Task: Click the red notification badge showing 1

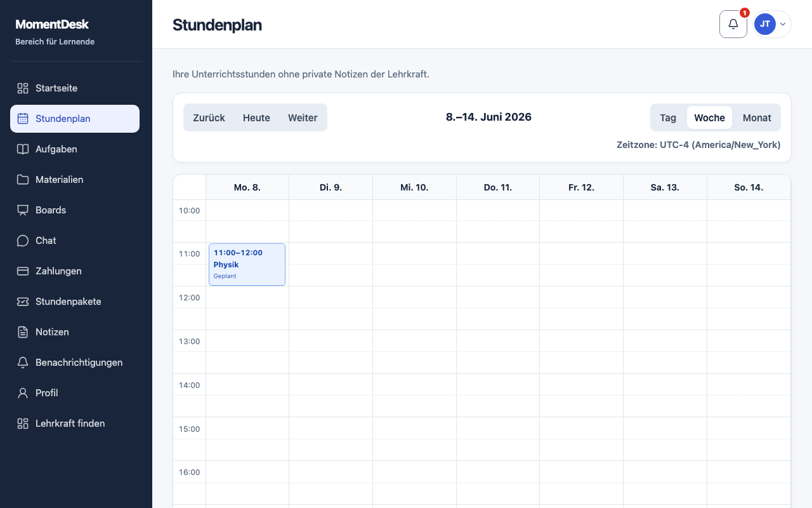Action: [745, 13]
